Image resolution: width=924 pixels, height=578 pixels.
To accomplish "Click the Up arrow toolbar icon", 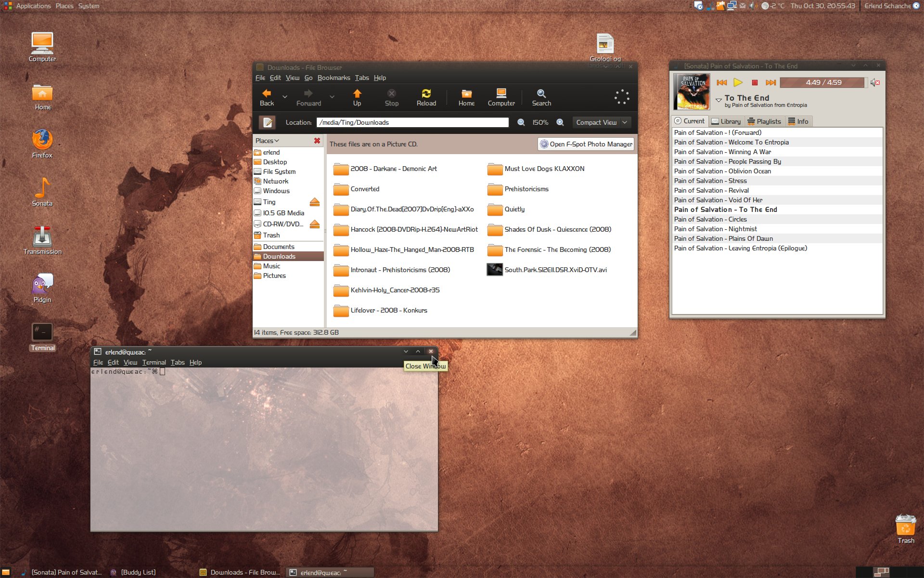I will click(x=357, y=97).
